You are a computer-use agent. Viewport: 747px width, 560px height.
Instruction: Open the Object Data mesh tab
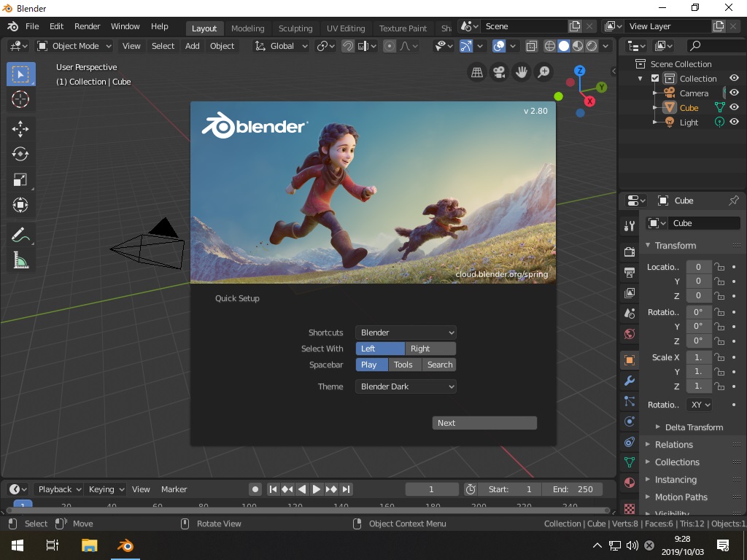pyautogui.click(x=630, y=462)
